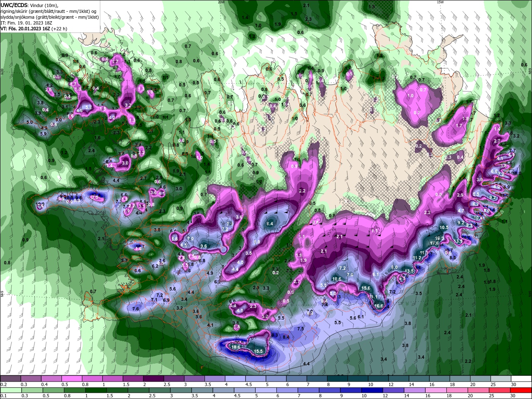Click bright pink swatch between 0.5 and 0.8, upper legend
The width and height of the screenshot is (532, 399).
71,379
